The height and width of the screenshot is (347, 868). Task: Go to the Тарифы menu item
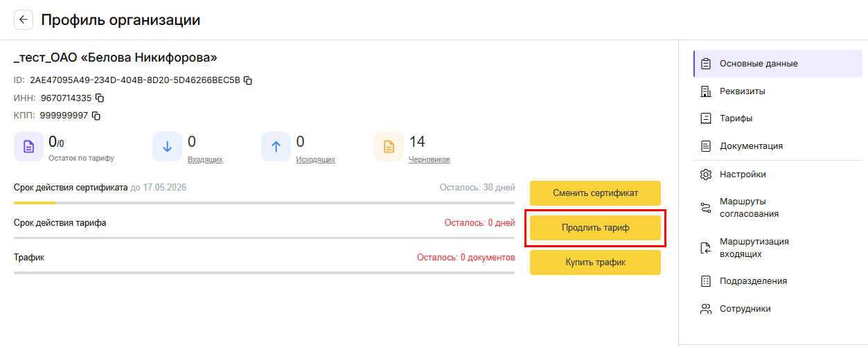pyautogui.click(x=736, y=118)
